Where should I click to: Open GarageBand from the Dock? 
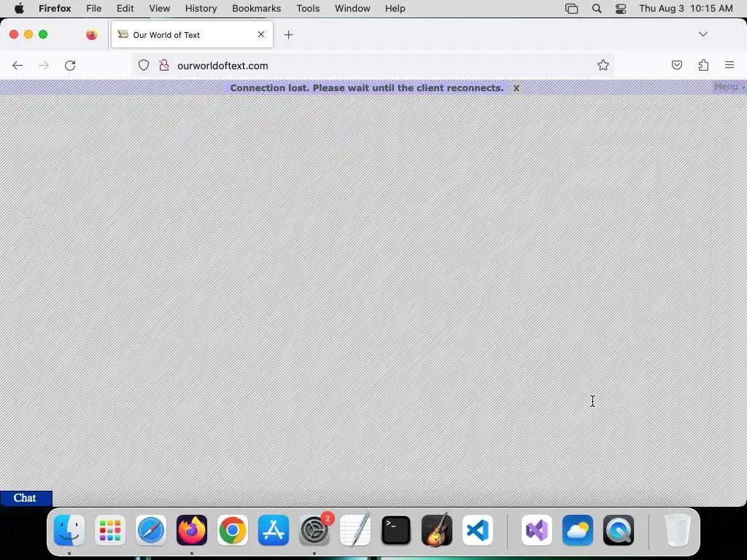coord(437,530)
